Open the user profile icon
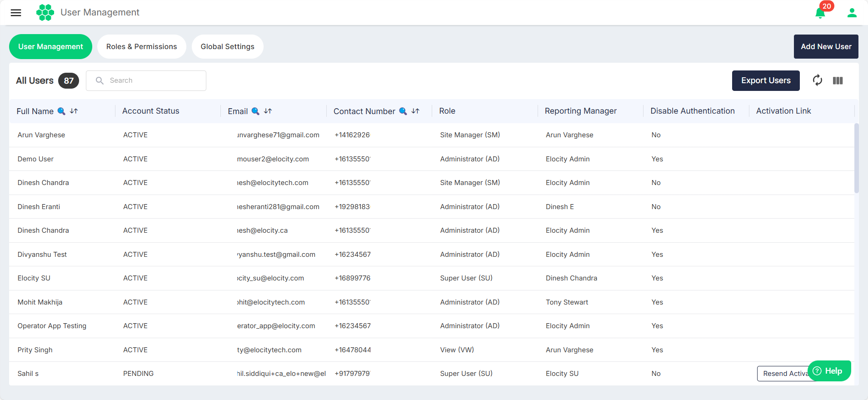The image size is (868, 400). (852, 13)
